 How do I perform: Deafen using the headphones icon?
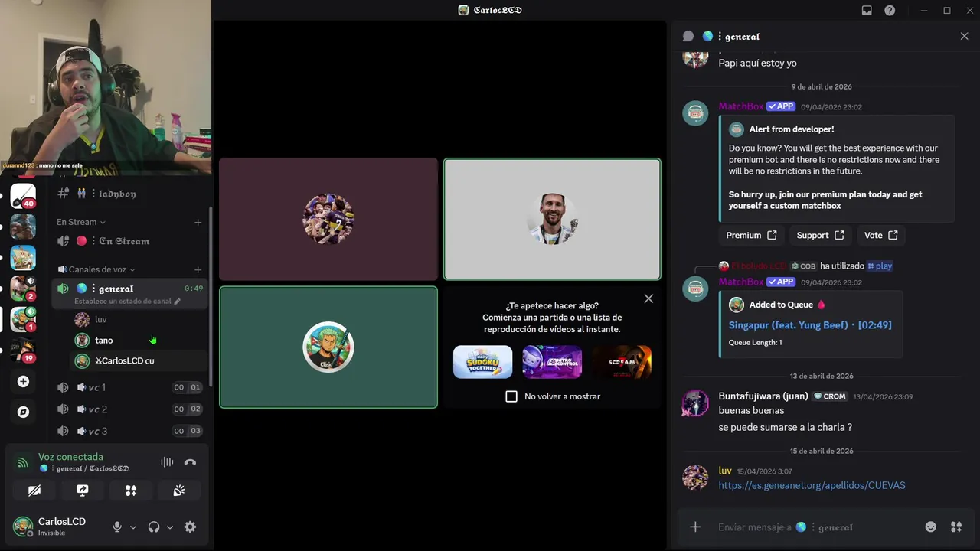154,527
